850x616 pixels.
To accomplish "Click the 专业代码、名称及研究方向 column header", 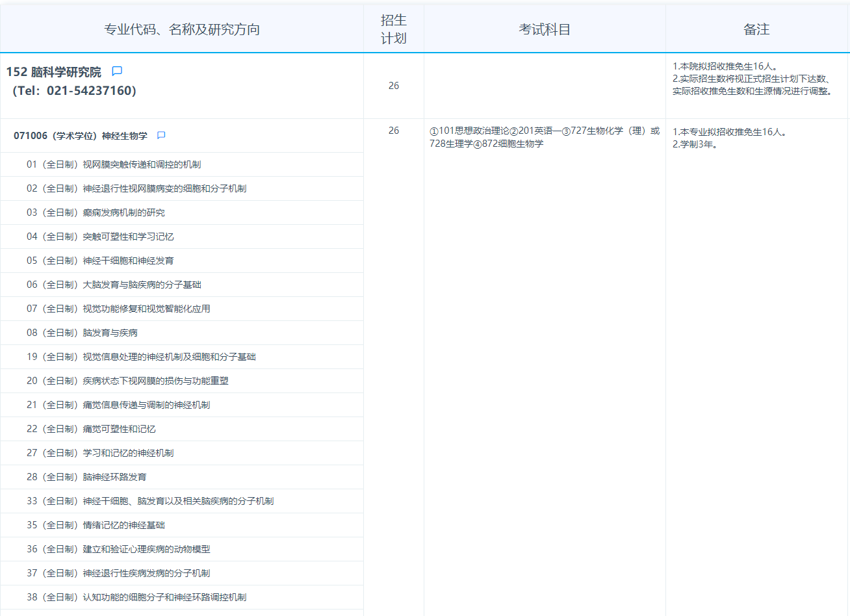I will coord(182,29).
